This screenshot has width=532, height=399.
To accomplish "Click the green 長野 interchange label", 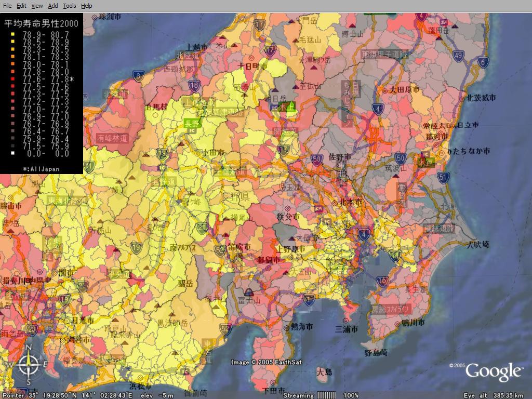I will point(192,123).
